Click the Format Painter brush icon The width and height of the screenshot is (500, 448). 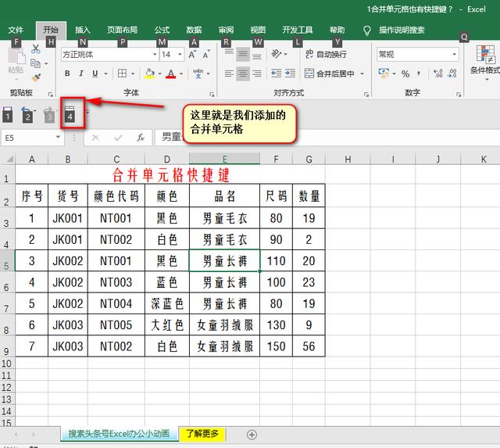coord(37,78)
